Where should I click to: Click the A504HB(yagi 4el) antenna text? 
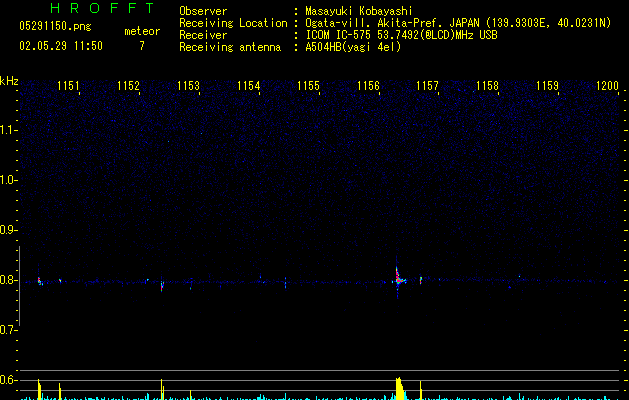point(353,47)
